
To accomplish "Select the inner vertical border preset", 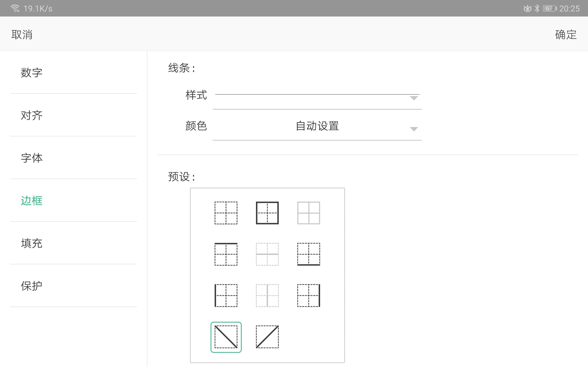I will (267, 296).
